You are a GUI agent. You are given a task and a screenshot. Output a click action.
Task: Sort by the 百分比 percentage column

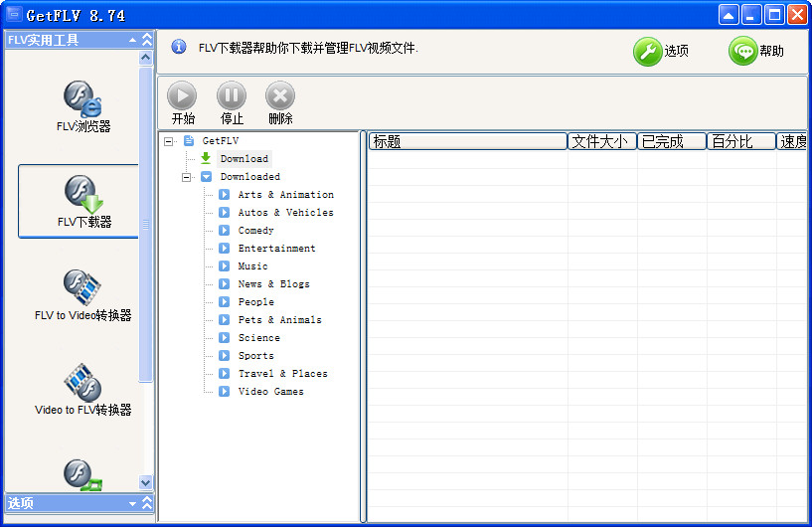[741, 141]
